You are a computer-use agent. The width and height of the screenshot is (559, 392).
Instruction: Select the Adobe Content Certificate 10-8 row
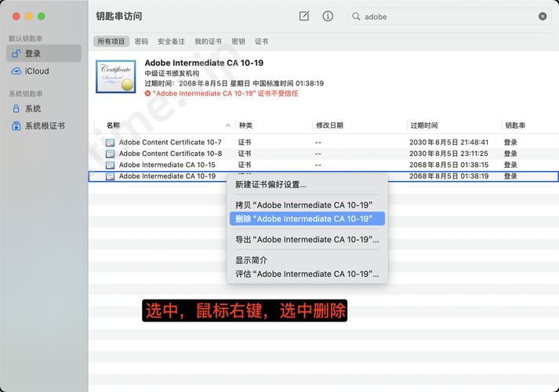pos(323,154)
